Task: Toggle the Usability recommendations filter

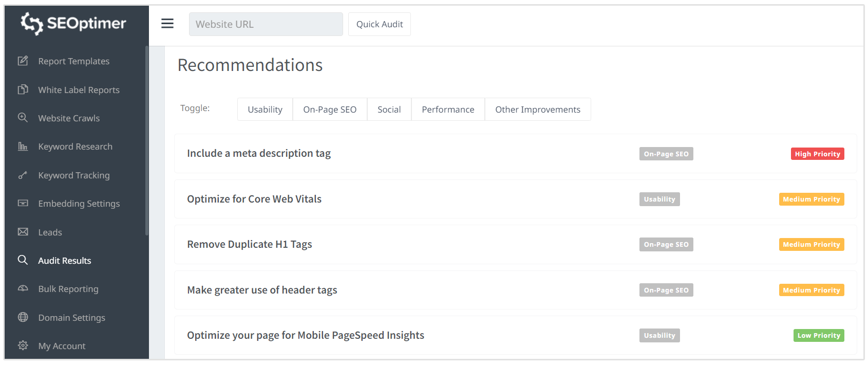Action: click(265, 109)
